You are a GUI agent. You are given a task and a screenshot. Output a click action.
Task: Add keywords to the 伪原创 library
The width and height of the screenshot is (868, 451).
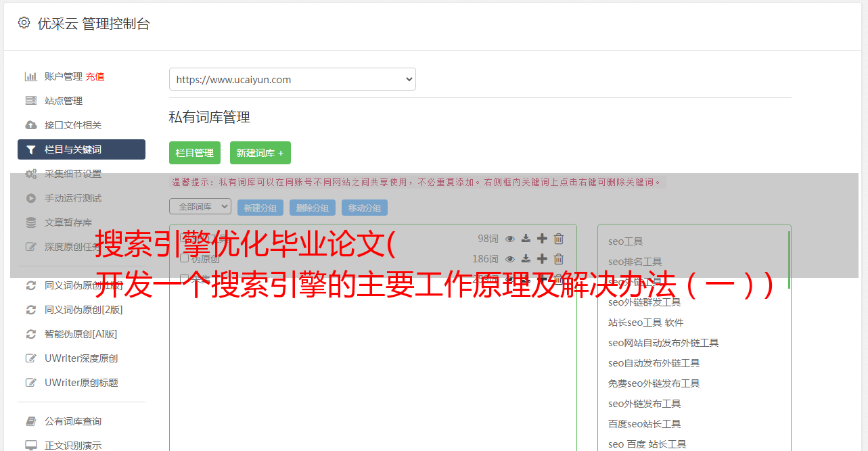(x=542, y=259)
